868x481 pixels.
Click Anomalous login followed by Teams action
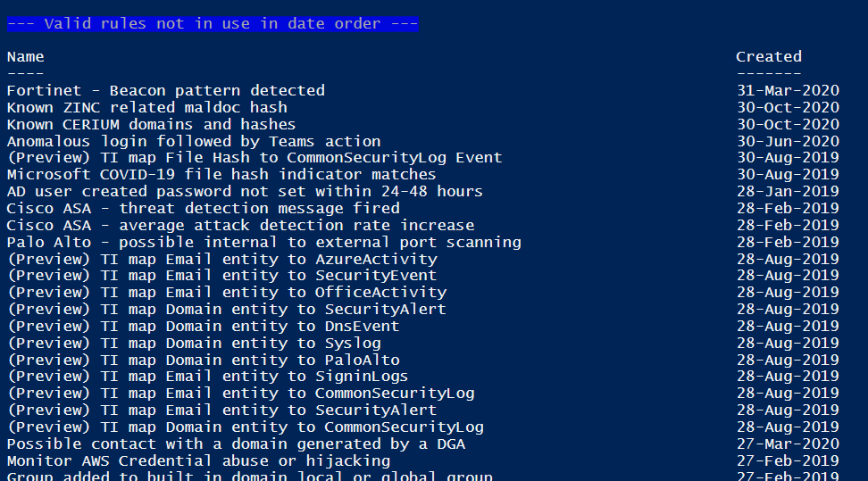click(194, 141)
